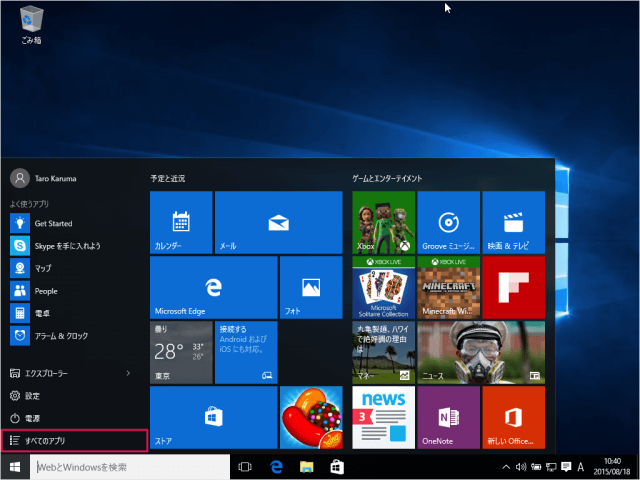This screenshot has height=480, width=640.
Task: Expand the Explorer jump list arrow
Action: coord(128,373)
